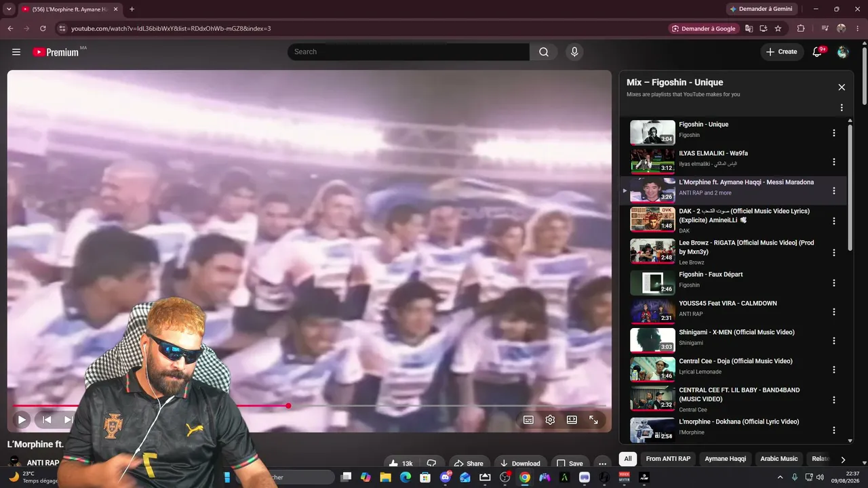
Task: Start voice search with the microphone
Action: 574,52
